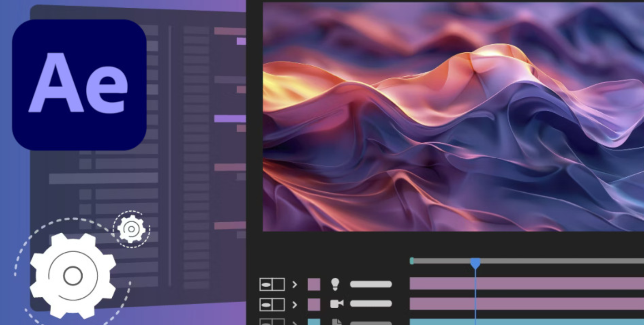
Task: Select the camera layer's pink timeline bar
Action: pos(527,304)
